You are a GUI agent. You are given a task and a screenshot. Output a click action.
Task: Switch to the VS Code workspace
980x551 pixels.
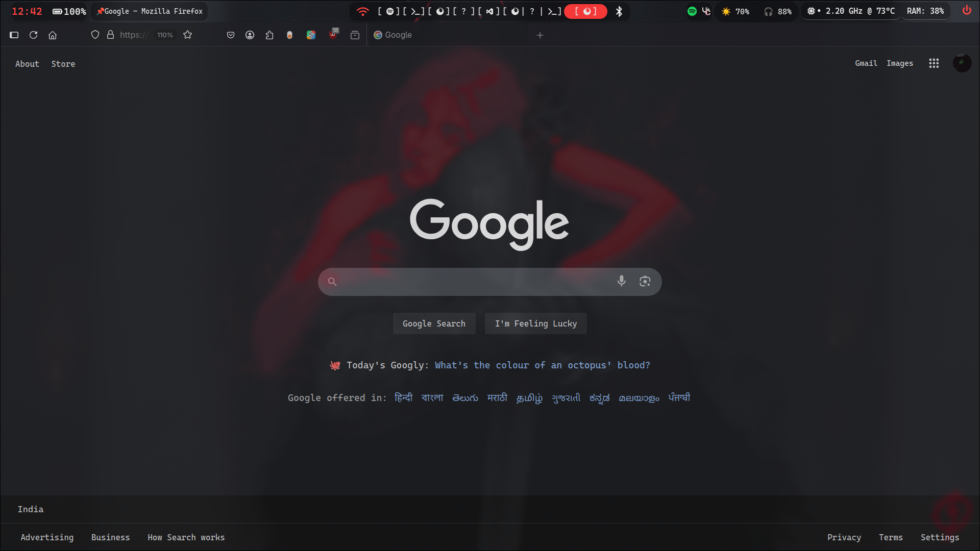coord(489,11)
